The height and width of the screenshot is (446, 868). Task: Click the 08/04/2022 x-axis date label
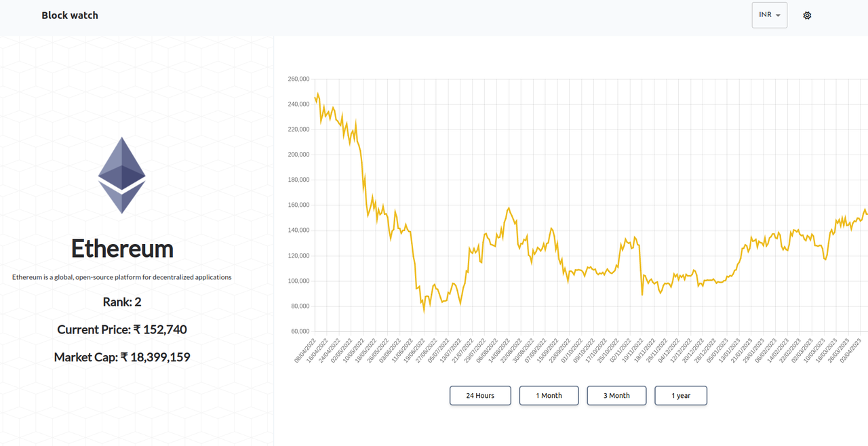pyautogui.click(x=305, y=350)
